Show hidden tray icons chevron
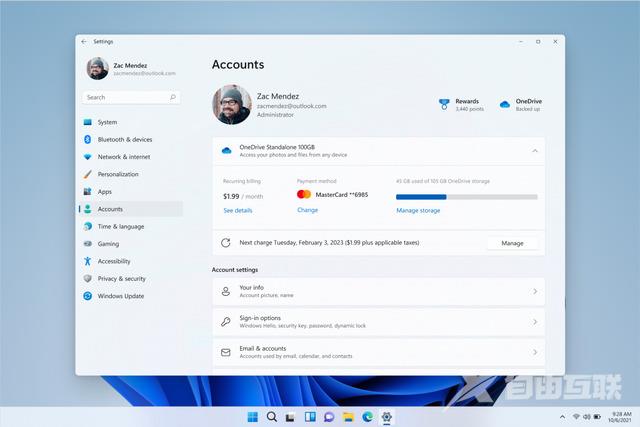The image size is (640, 427). (x=562, y=417)
